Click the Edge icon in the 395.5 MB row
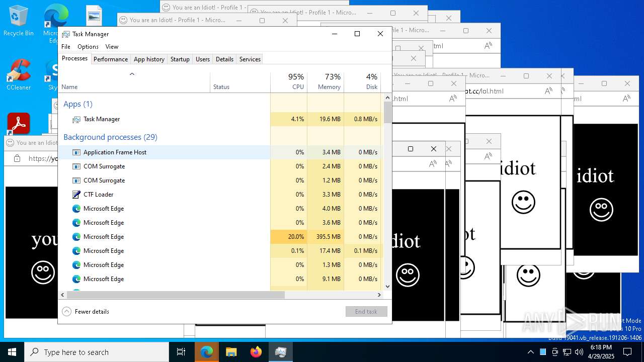Viewport: 644px width, 362px height. pyautogui.click(x=76, y=237)
